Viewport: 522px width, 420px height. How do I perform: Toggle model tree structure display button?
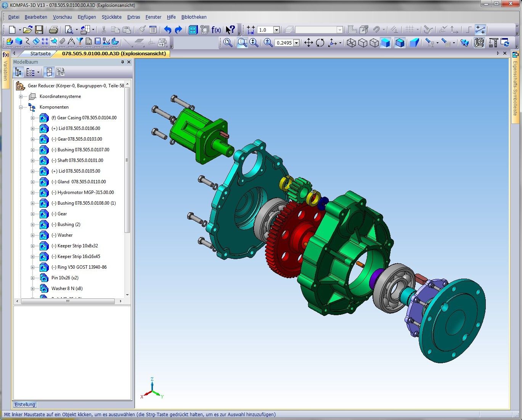[18, 72]
